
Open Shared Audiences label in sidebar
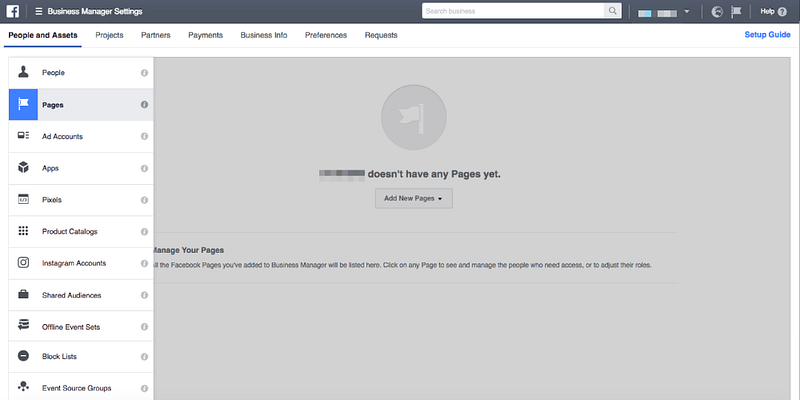71,295
